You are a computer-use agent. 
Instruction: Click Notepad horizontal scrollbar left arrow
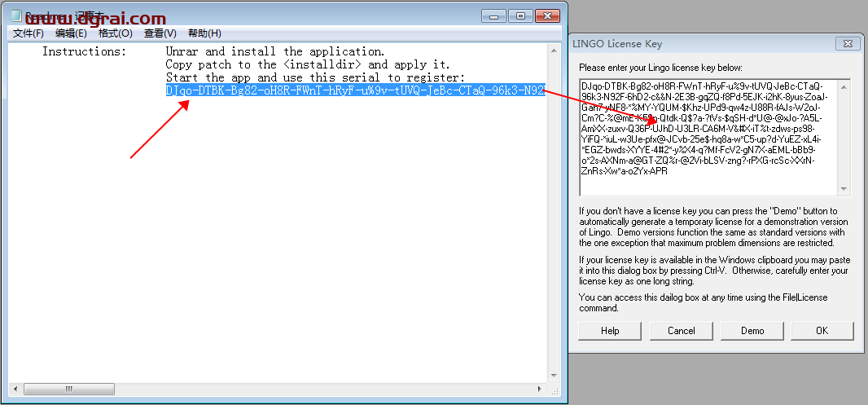point(15,389)
